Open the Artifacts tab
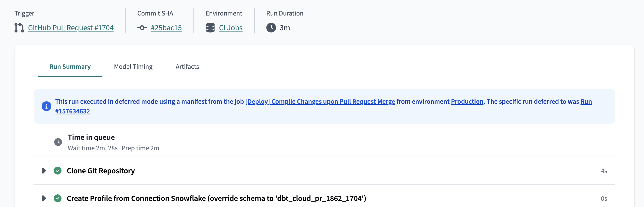 [x=187, y=67]
